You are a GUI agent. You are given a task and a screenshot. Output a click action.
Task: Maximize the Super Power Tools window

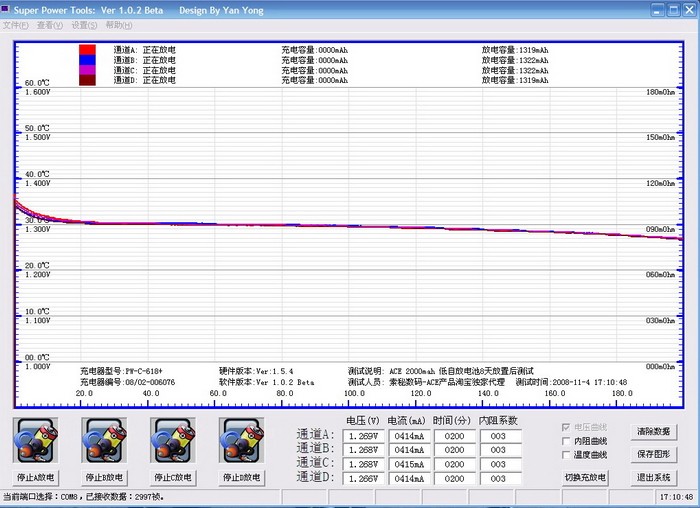coord(674,10)
